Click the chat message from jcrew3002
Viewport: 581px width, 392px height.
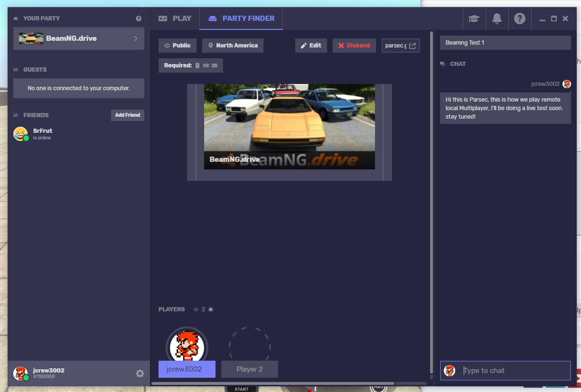pyautogui.click(x=506, y=108)
